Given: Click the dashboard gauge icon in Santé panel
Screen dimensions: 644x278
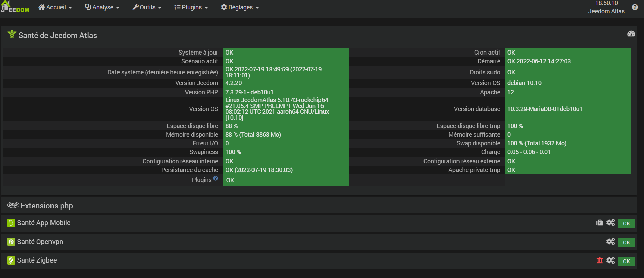Looking at the screenshot, I should 631,34.
